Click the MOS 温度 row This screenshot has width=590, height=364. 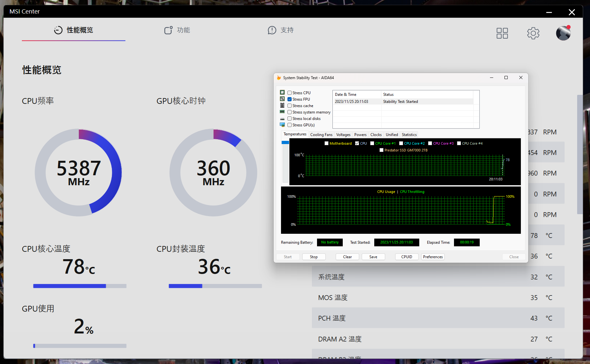click(438, 297)
